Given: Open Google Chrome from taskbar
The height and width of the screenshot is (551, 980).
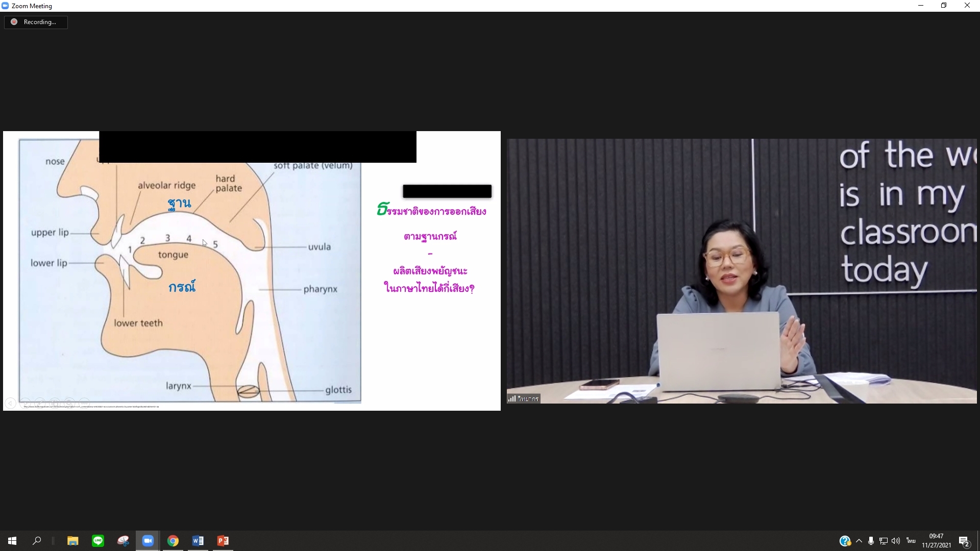Looking at the screenshot, I should pyautogui.click(x=173, y=541).
